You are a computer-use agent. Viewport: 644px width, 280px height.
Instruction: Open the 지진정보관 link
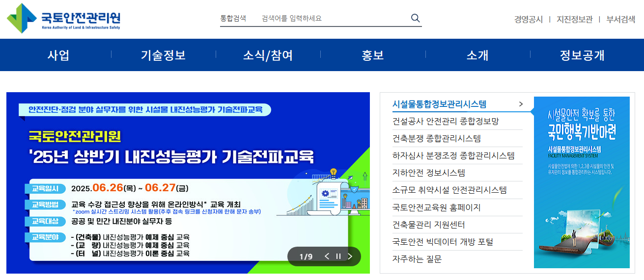(x=574, y=20)
